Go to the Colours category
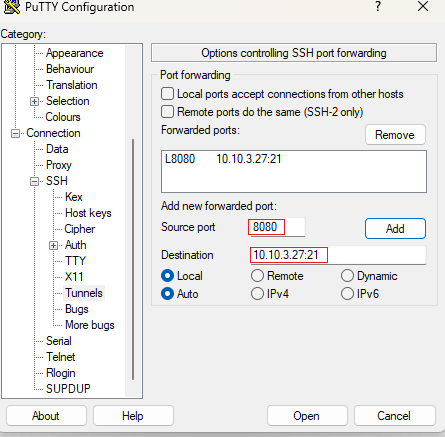 [x=63, y=117]
